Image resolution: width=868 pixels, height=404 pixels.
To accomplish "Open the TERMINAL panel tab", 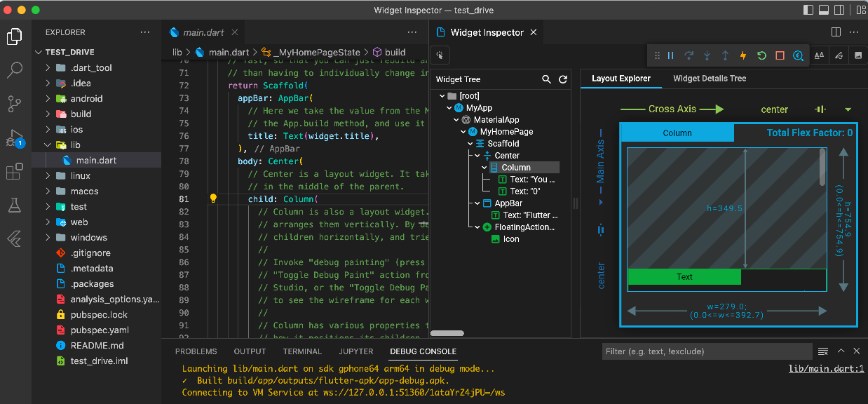I will 302,351.
